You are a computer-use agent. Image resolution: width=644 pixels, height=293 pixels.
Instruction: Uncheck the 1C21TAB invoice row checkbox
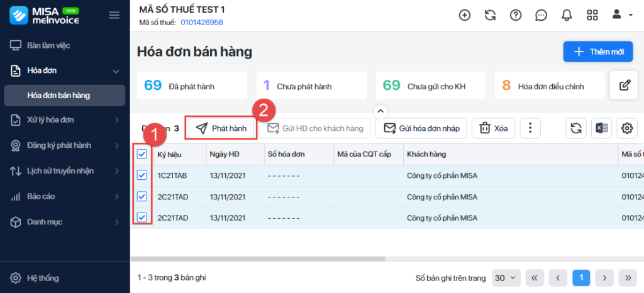(x=142, y=176)
